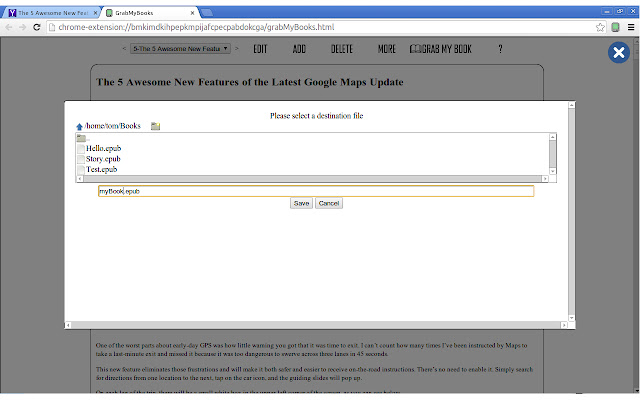Image resolution: width=640 pixels, height=400 pixels.
Task: Click the new folder icon next to the path
Action: (156, 126)
